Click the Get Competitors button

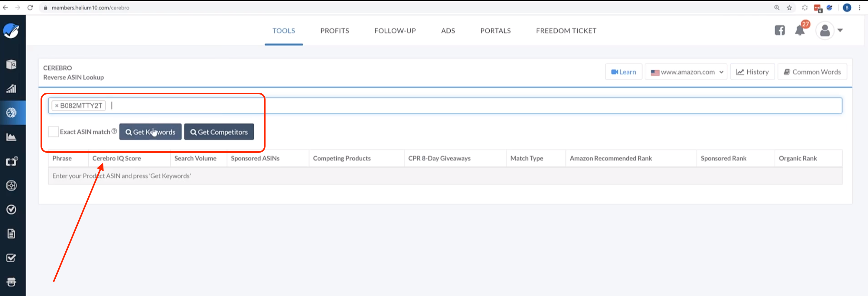(x=219, y=132)
